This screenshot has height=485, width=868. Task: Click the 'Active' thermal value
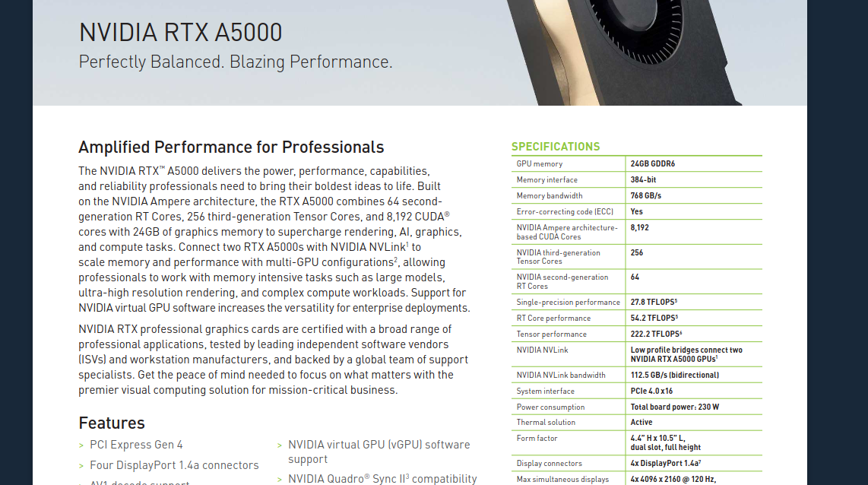point(641,423)
